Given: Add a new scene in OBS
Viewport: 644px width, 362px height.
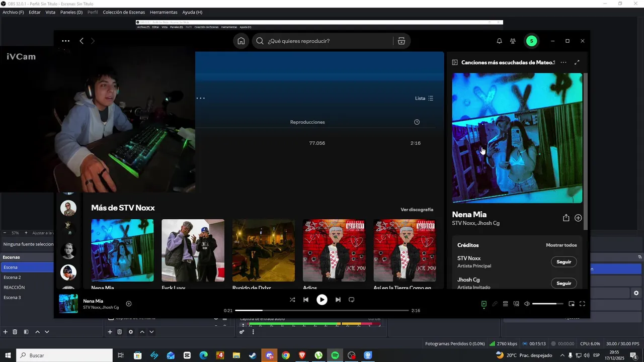Looking at the screenshot, I should click(x=6, y=332).
